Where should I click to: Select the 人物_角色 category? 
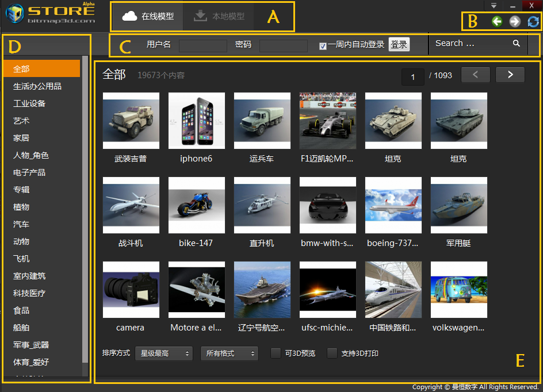pyautogui.click(x=41, y=155)
